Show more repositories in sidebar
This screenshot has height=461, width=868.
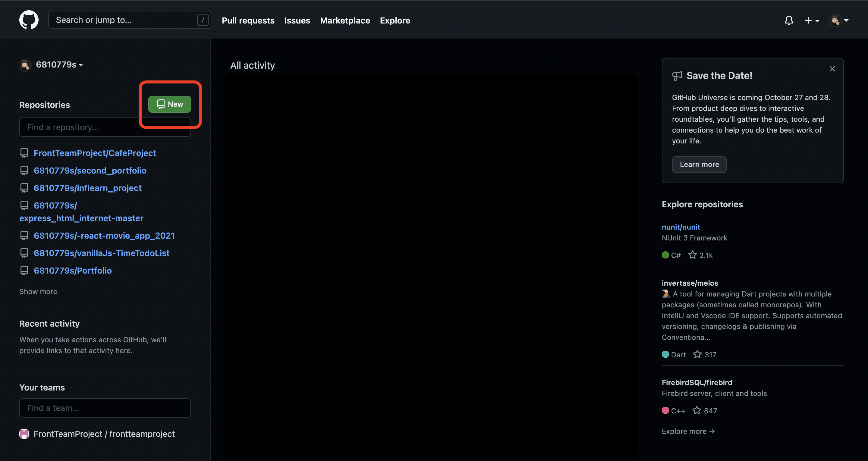38,291
